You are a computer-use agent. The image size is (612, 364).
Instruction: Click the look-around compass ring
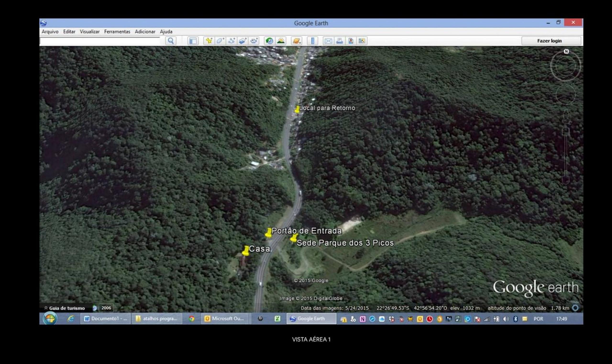566,66
